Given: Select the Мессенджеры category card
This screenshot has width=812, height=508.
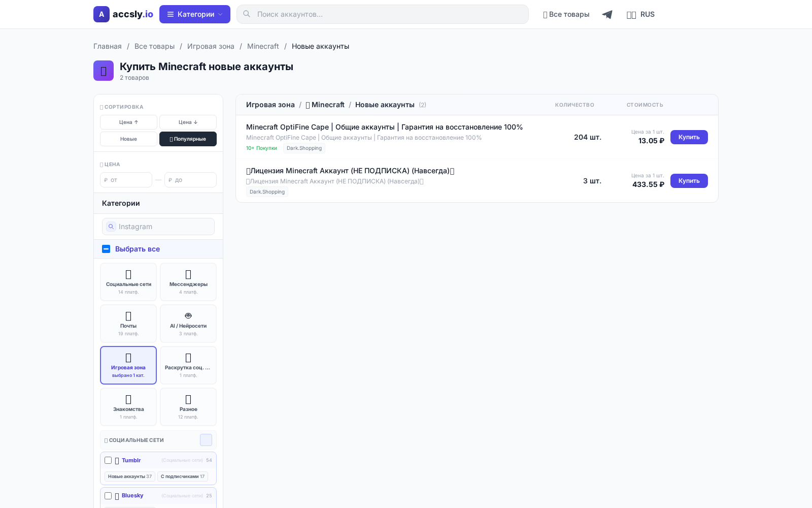Looking at the screenshot, I should 188,282.
